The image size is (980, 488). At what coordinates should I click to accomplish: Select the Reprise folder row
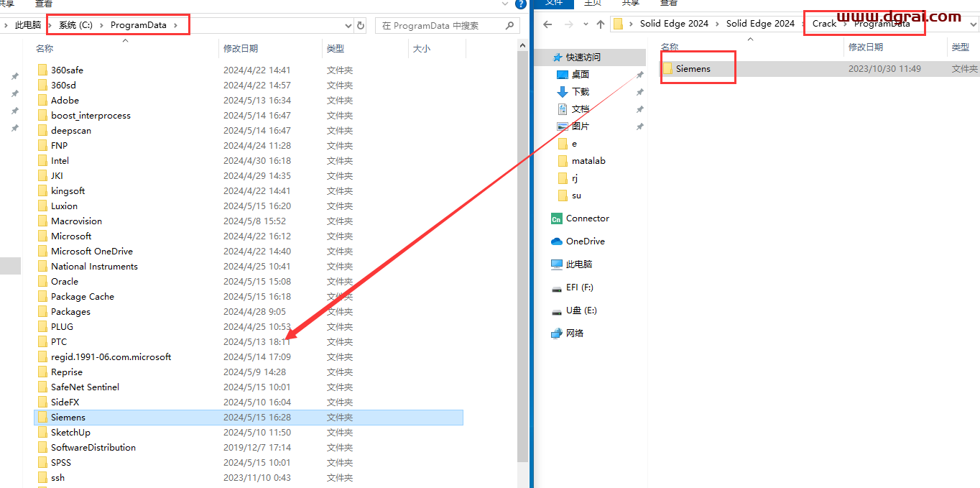tap(249, 372)
